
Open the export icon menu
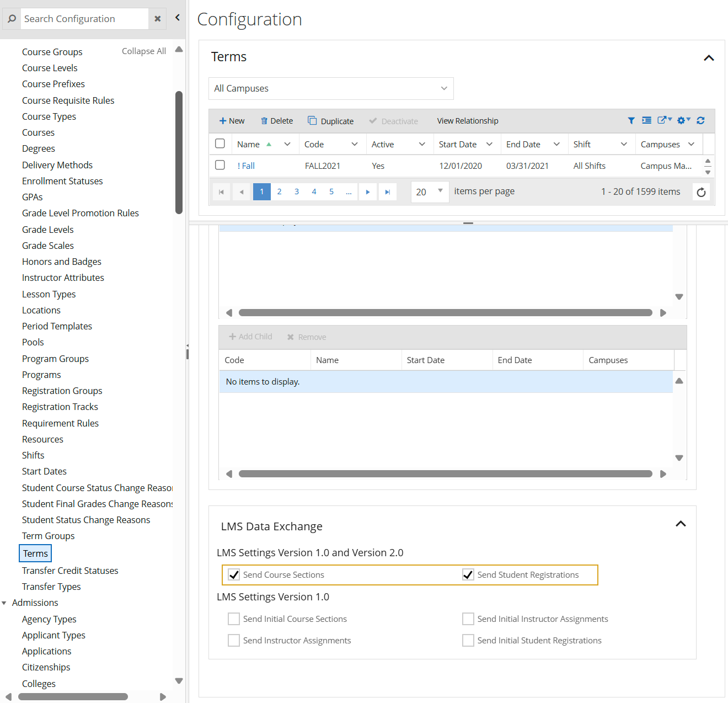tap(664, 120)
